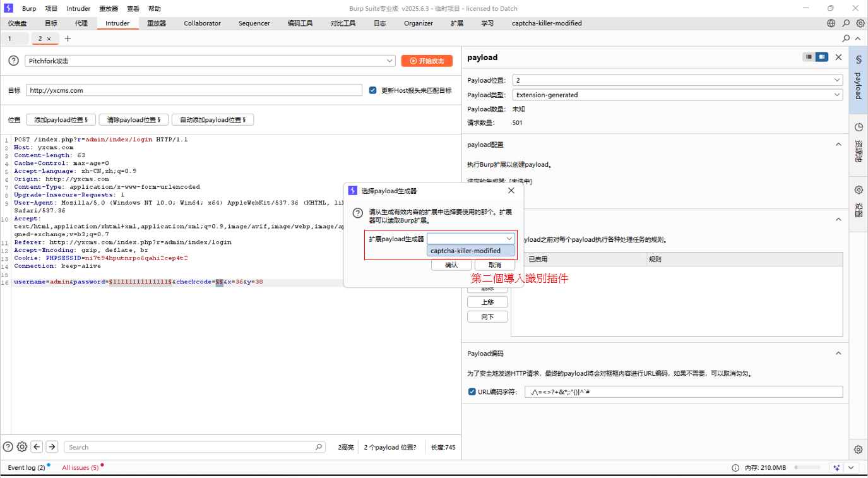
Task: Click the URL encode characters input field
Action: (x=684, y=391)
